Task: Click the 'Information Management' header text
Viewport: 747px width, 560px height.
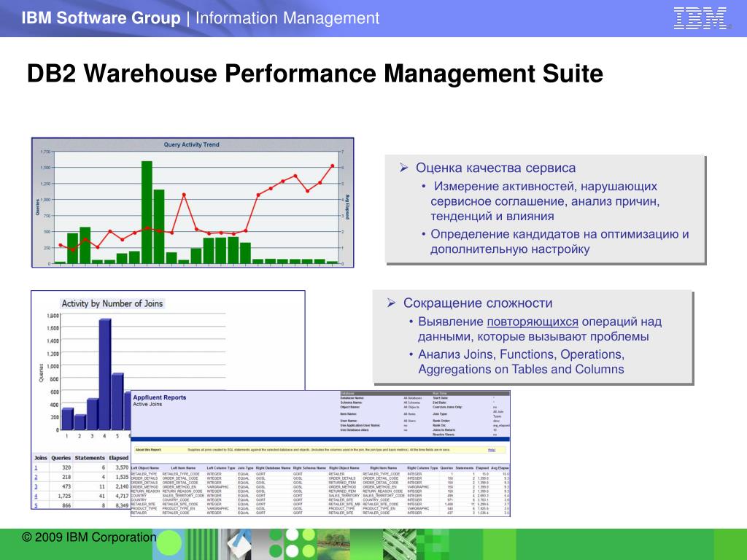Action: pos(287,18)
